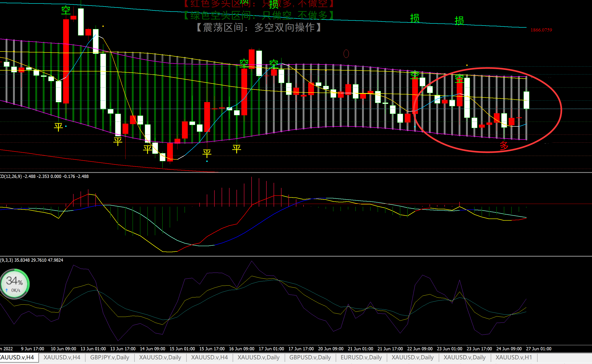Image resolution: width=592 pixels, height=364 pixels.
Task: Select the yellow 平 marker near 16 Jun 09:00
Action: coord(236,149)
